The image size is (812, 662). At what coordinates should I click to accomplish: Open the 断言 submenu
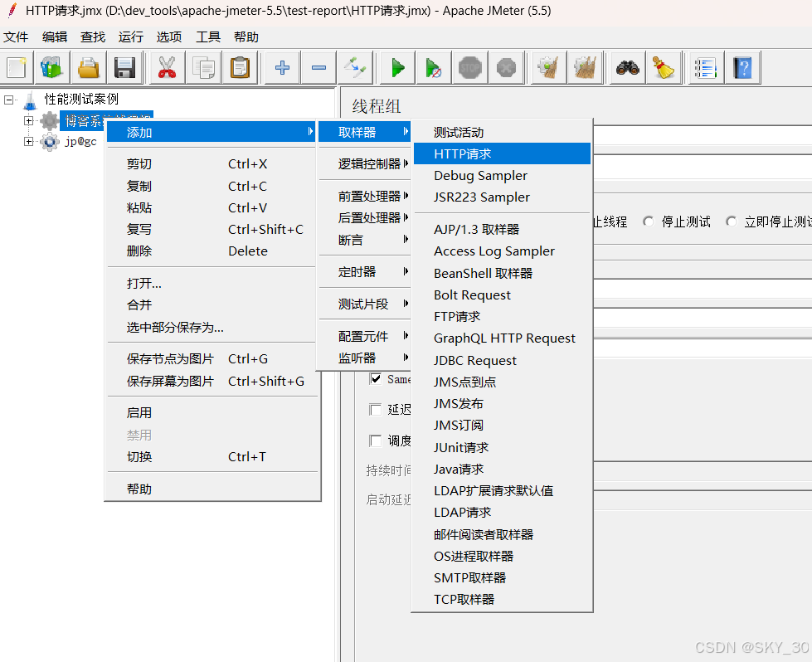pos(365,240)
